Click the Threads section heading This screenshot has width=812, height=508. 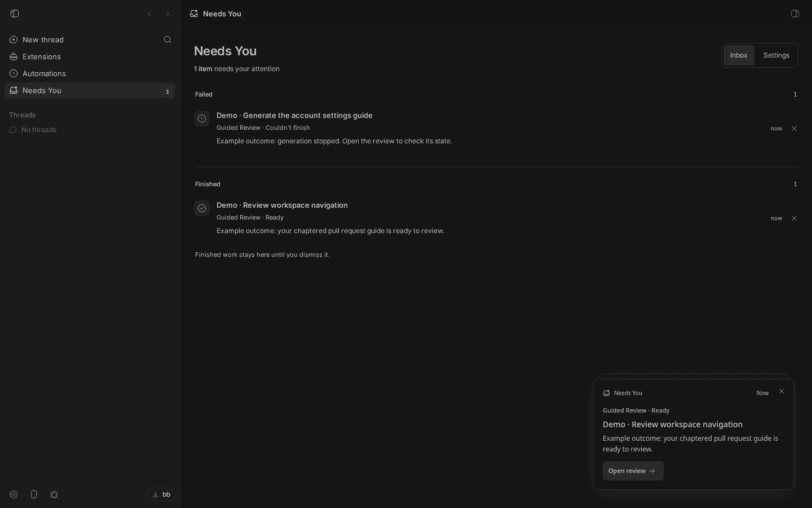(23, 115)
